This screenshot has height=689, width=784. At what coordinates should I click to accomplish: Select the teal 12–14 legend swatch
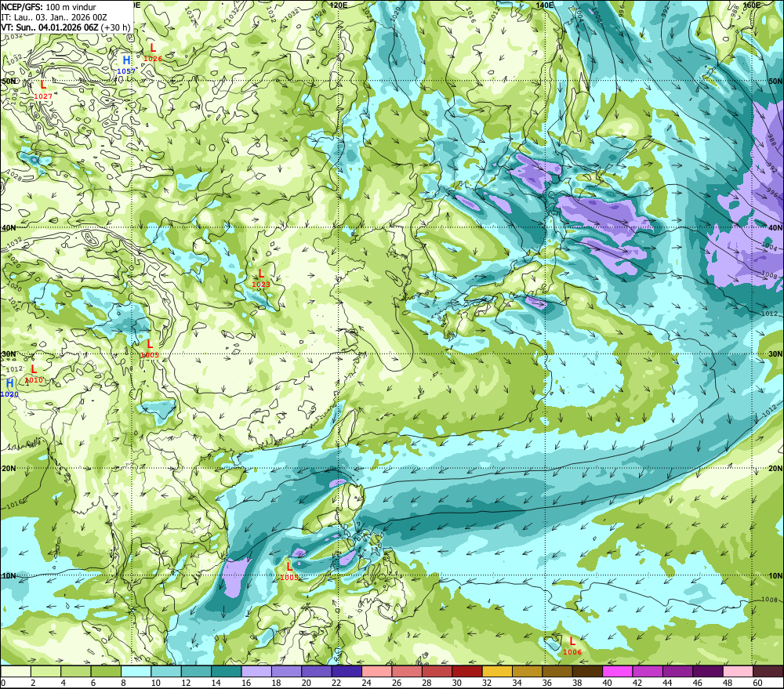coord(197,671)
